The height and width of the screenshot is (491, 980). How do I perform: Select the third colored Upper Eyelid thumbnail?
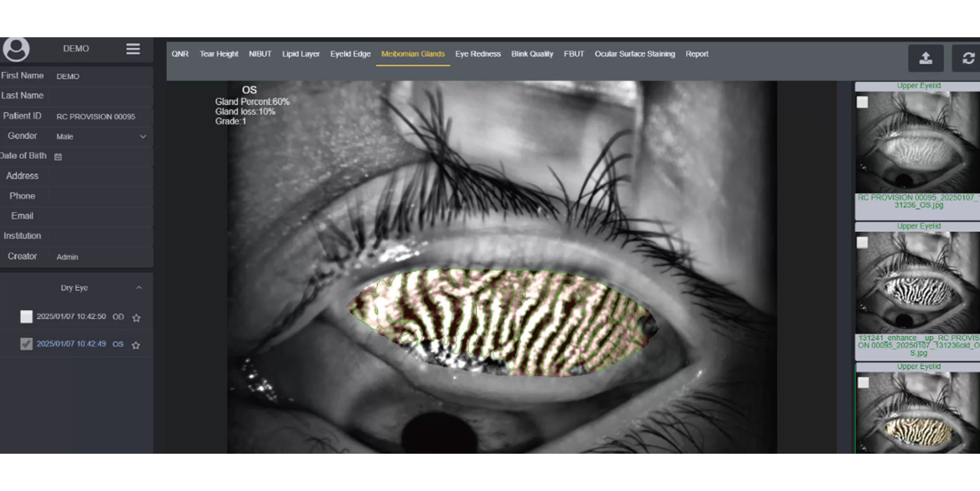(x=918, y=415)
